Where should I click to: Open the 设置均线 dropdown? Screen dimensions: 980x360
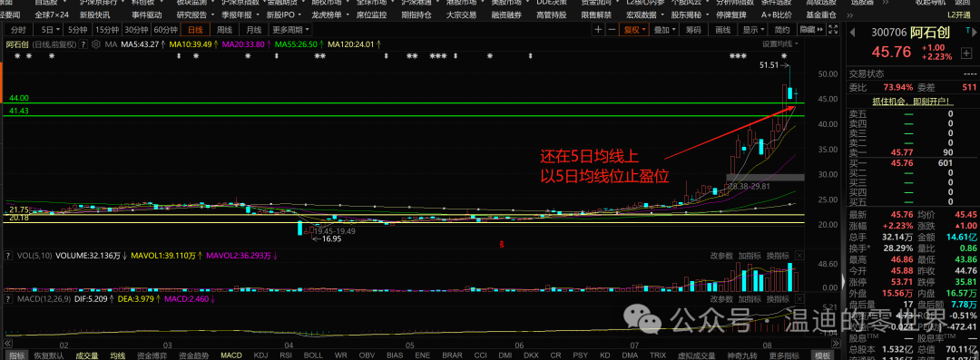780,44
